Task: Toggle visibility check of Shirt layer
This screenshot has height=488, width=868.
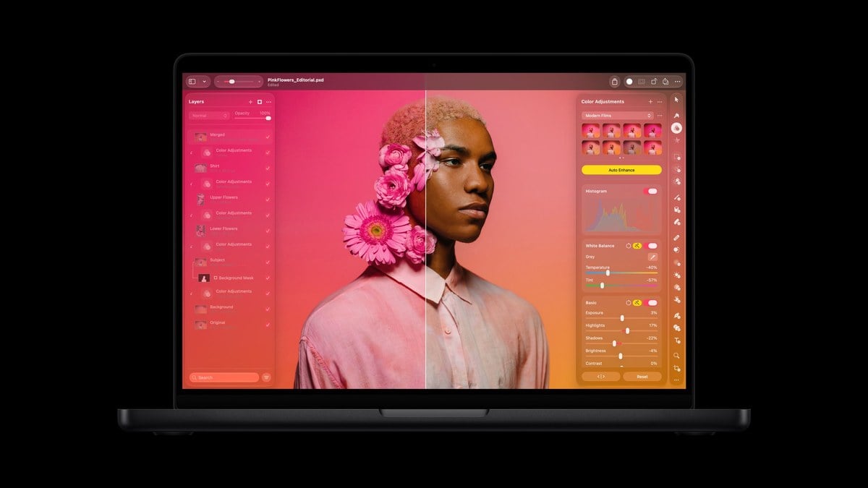Action: click(x=268, y=168)
